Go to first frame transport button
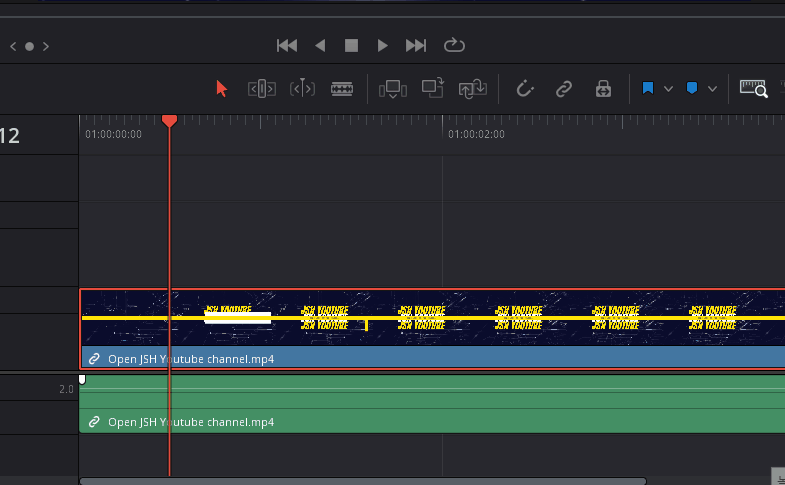The image size is (785, 485). [x=287, y=46]
